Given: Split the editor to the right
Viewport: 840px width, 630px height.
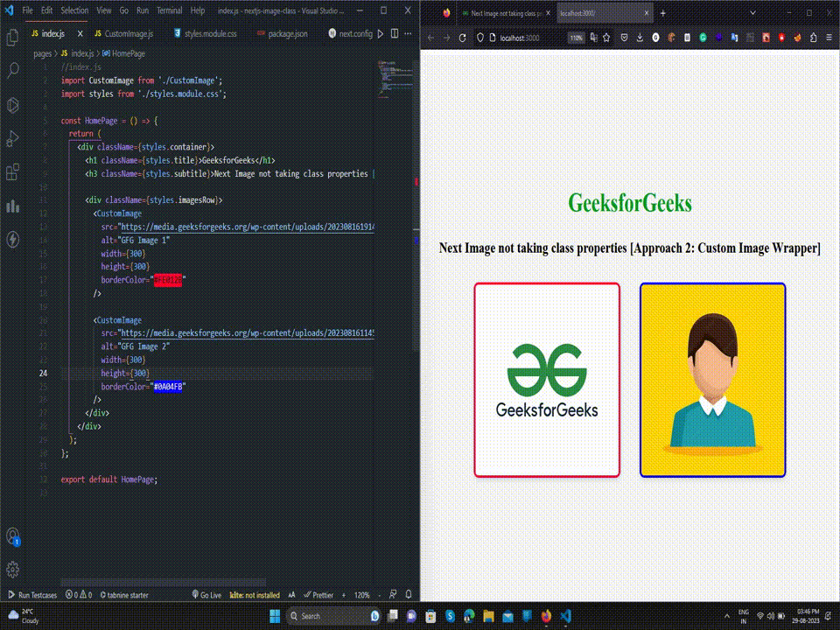Looking at the screenshot, I should (x=395, y=34).
